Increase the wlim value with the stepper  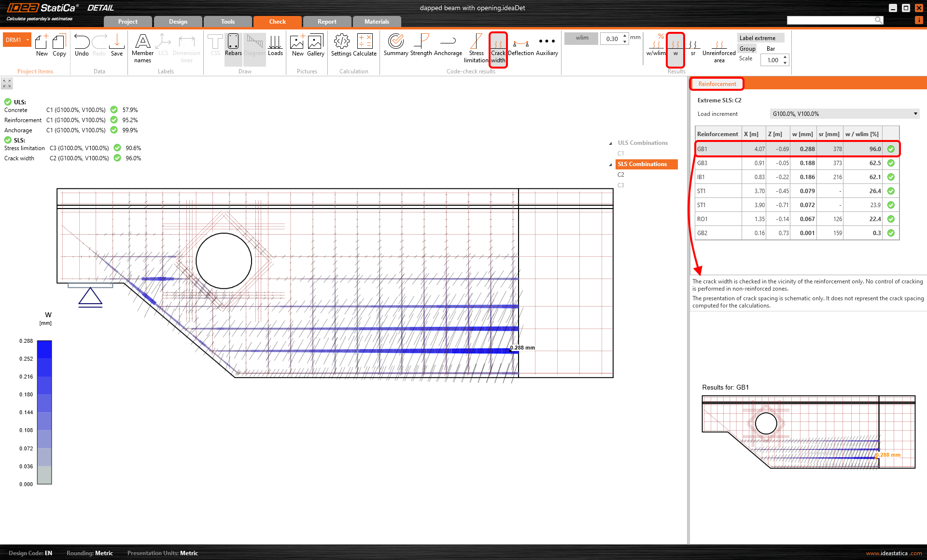(x=624, y=36)
